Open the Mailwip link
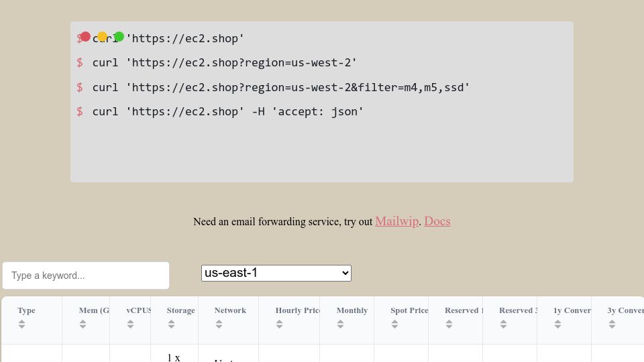Image resolution: width=644 pixels, height=362 pixels. [x=396, y=221]
